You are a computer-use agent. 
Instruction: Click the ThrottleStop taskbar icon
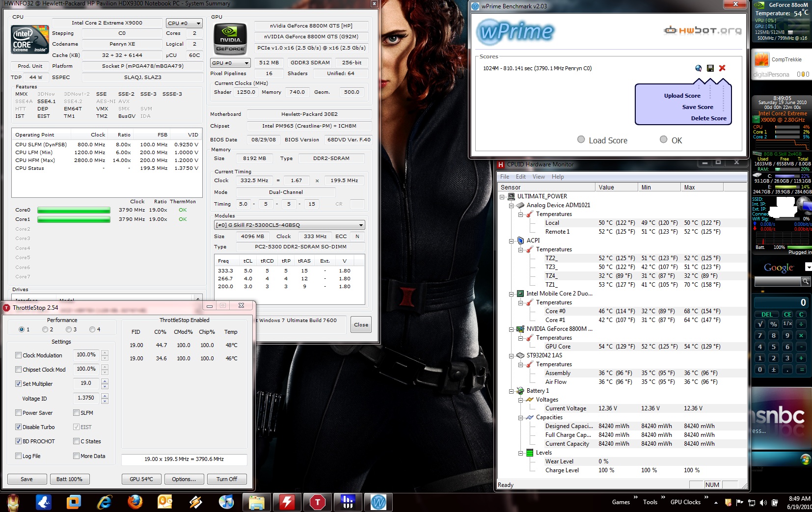(317, 502)
